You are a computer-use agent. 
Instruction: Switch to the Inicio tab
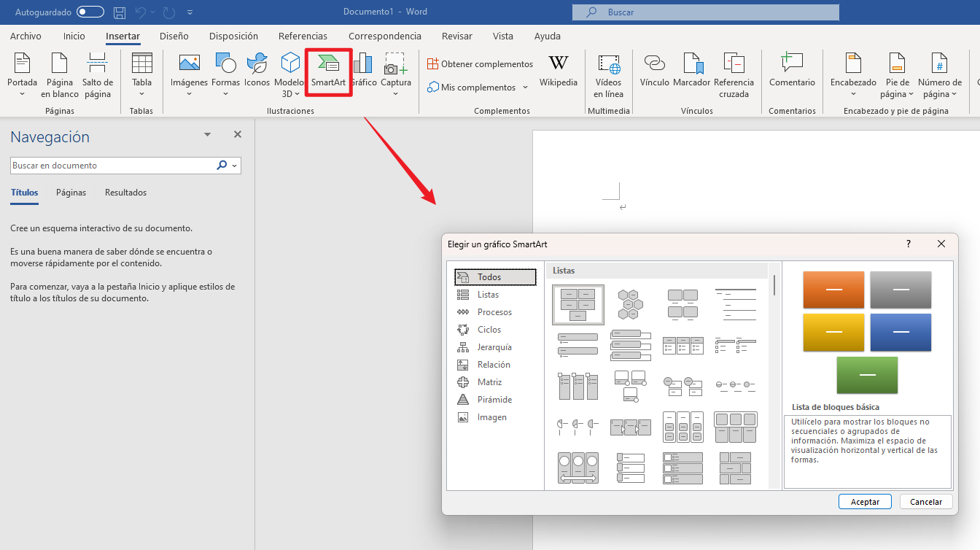coord(74,36)
